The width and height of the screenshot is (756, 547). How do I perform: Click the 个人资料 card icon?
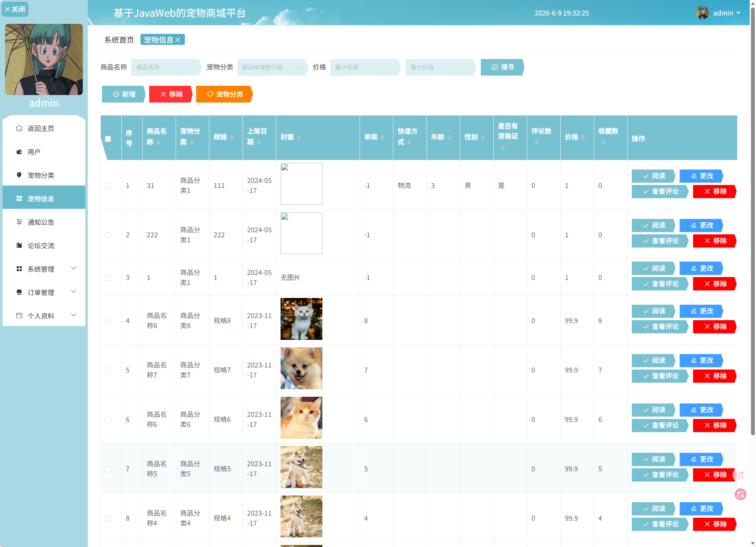click(x=19, y=316)
